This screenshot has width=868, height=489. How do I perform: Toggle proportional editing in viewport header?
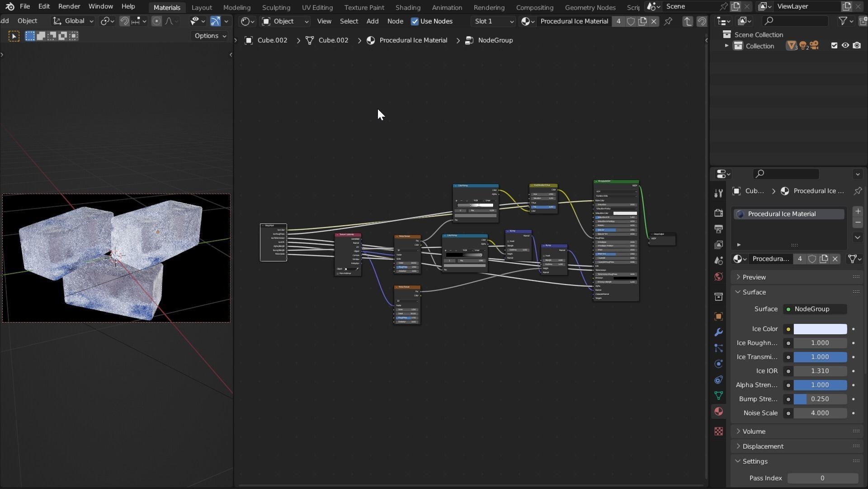point(156,21)
